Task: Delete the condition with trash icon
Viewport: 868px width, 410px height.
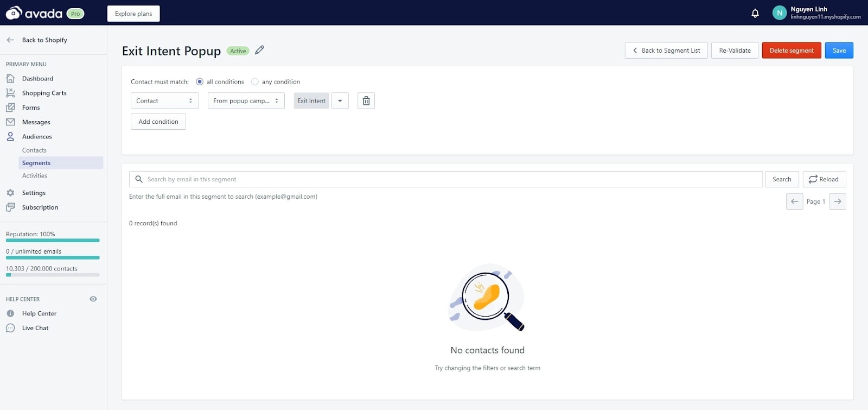Action: (366, 101)
